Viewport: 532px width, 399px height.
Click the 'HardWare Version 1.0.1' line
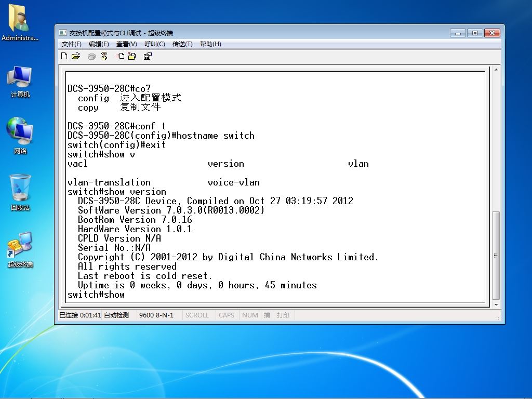(x=135, y=229)
